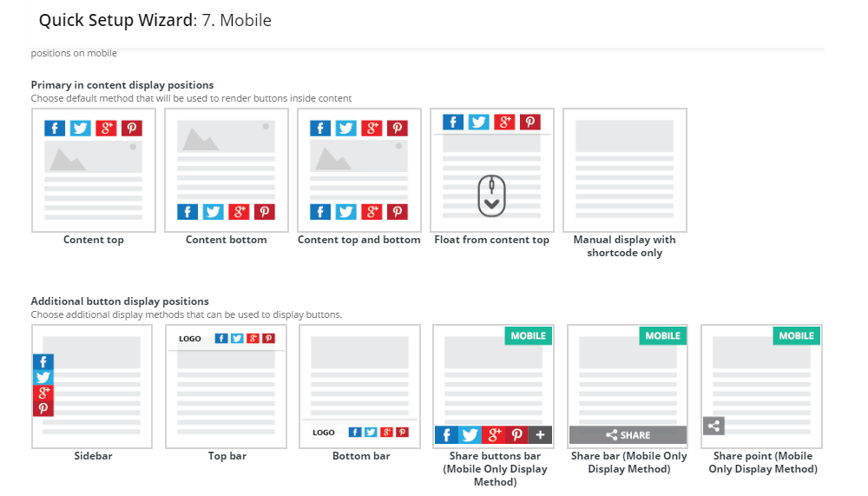Image resolution: width=868 pixels, height=496 pixels.
Task: Click the share point icon in Share point thumbnail
Action: (714, 426)
